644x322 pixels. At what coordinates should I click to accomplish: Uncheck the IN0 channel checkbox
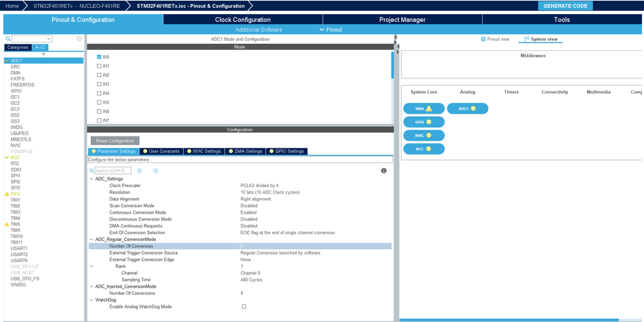pyautogui.click(x=99, y=57)
